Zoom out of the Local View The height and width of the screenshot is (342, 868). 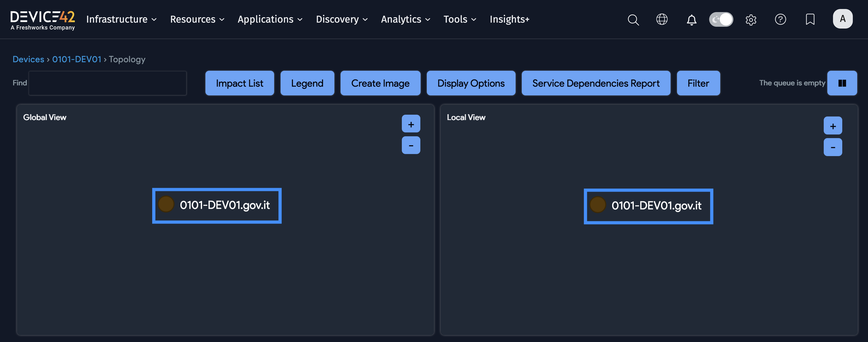(x=833, y=147)
